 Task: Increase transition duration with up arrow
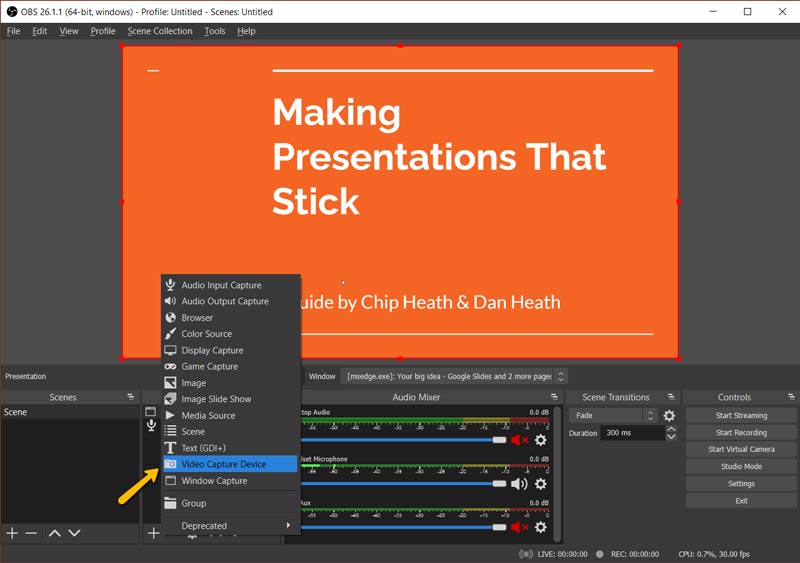pyautogui.click(x=671, y=429)
